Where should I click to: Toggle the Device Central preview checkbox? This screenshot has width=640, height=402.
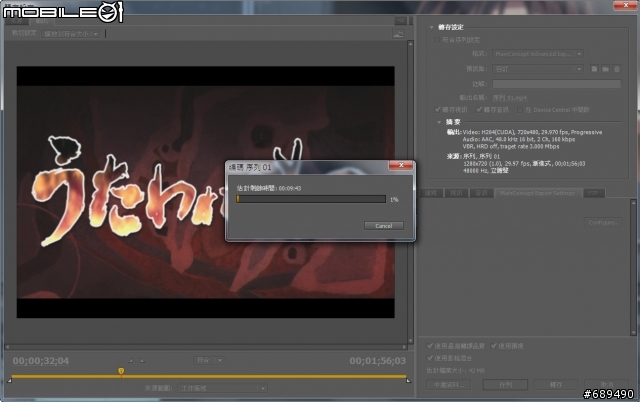520,110
